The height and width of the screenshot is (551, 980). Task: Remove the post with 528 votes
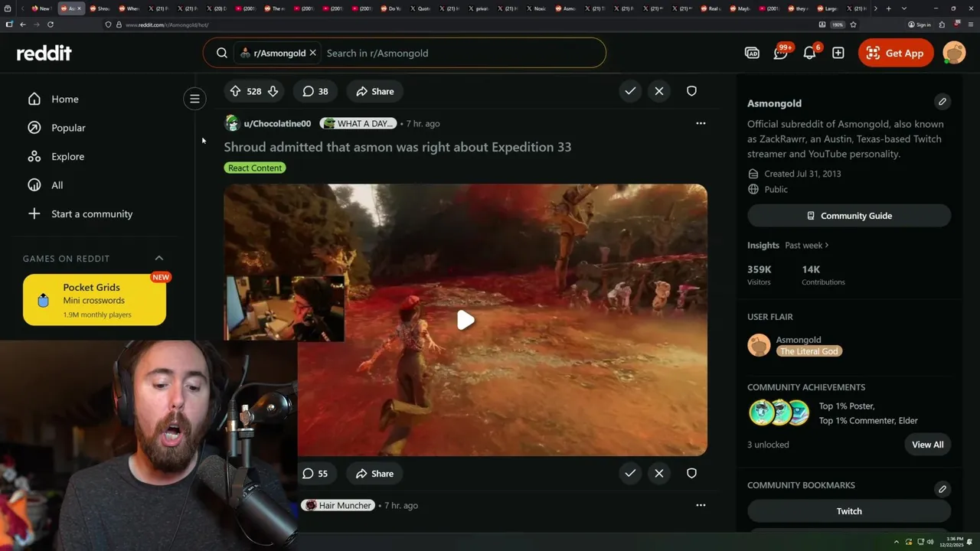(659, 91)
